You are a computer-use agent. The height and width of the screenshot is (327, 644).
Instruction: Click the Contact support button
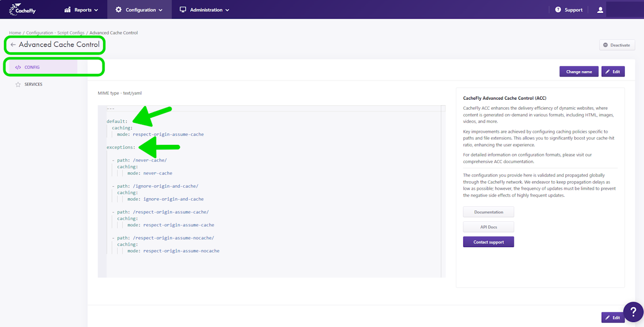click(x=489, y=242)
